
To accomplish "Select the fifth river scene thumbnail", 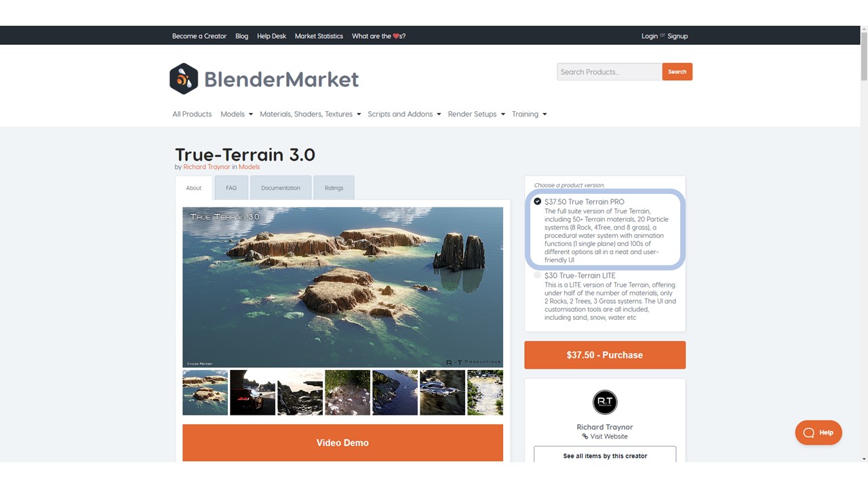I will click(395, 392).
